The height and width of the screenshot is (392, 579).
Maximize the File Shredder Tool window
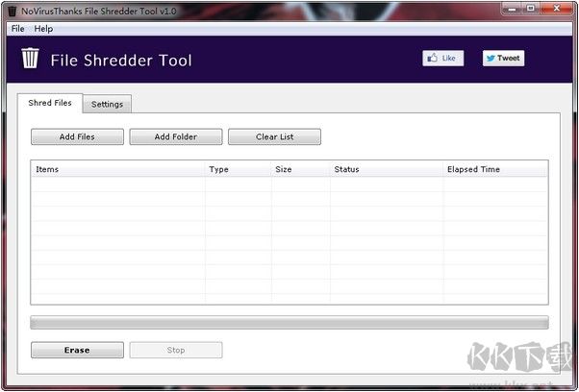point(531,9)
